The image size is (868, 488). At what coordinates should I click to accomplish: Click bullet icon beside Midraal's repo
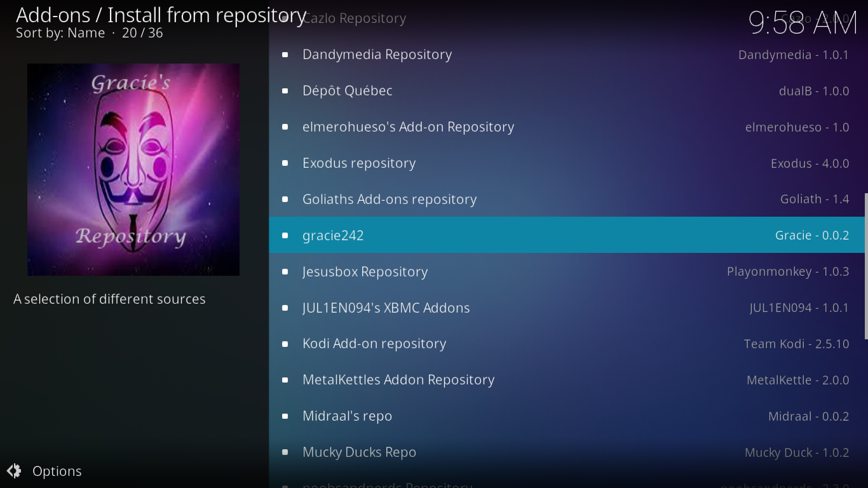[285, 416]
